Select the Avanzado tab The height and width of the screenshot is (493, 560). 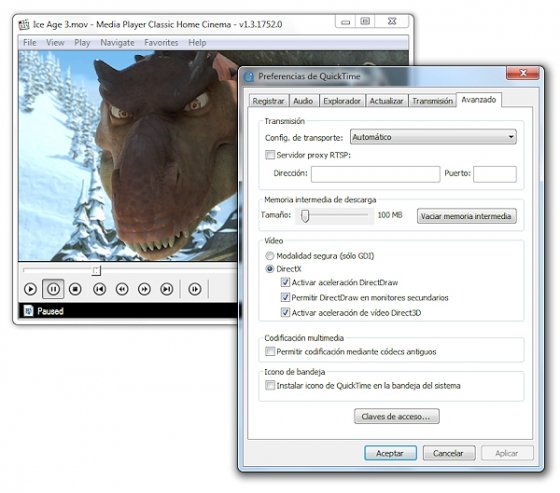479,99
